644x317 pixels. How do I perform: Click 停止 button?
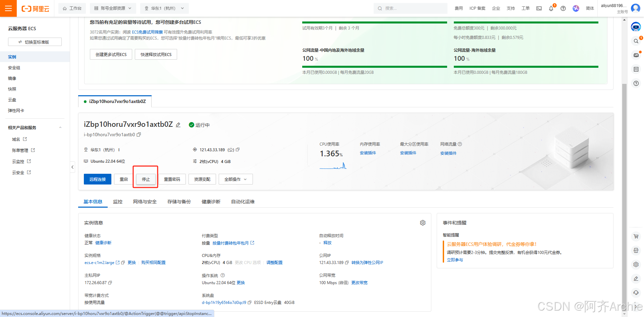click(x=146, y=179)
